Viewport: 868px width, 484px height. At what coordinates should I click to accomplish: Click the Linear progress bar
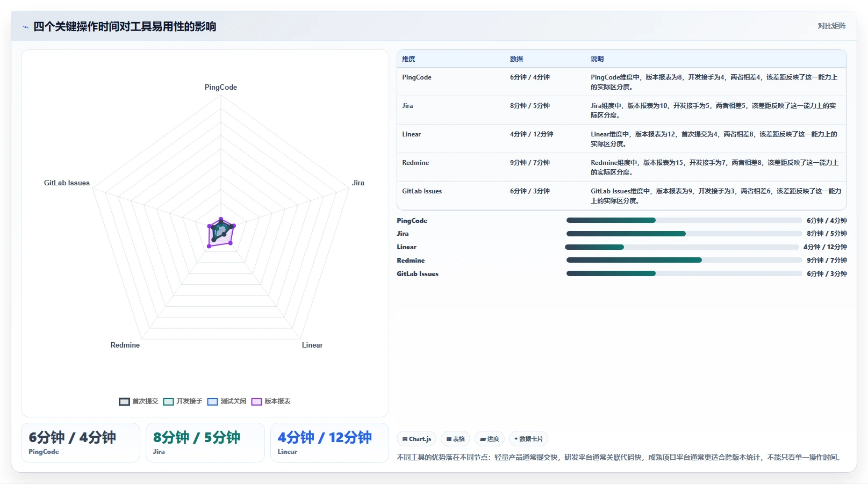pyautogui.click(x=682, y=247)
